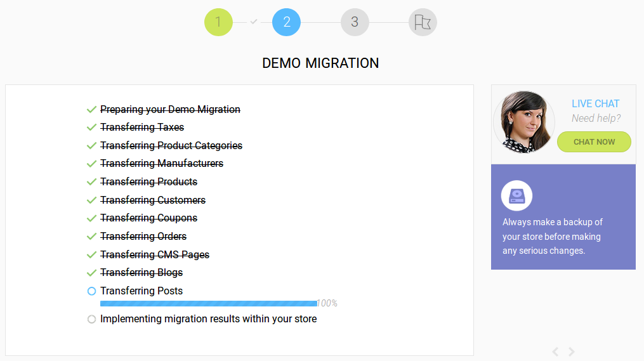Click checkmark beside Transferring Blogs
644x361 pixels.
[x=91, y=273]
